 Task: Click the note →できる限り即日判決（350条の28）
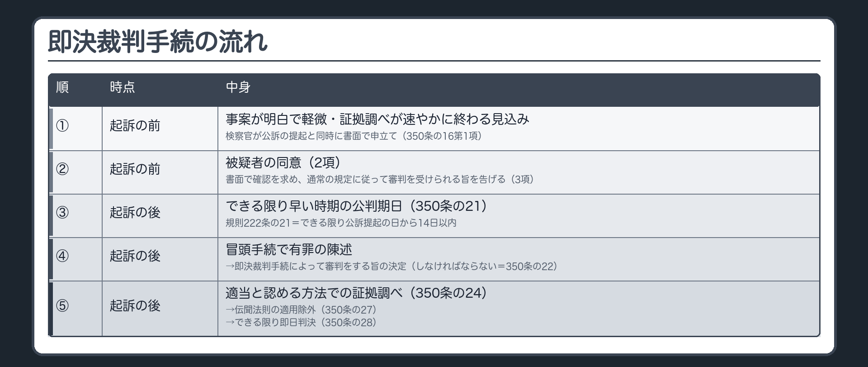301,322
